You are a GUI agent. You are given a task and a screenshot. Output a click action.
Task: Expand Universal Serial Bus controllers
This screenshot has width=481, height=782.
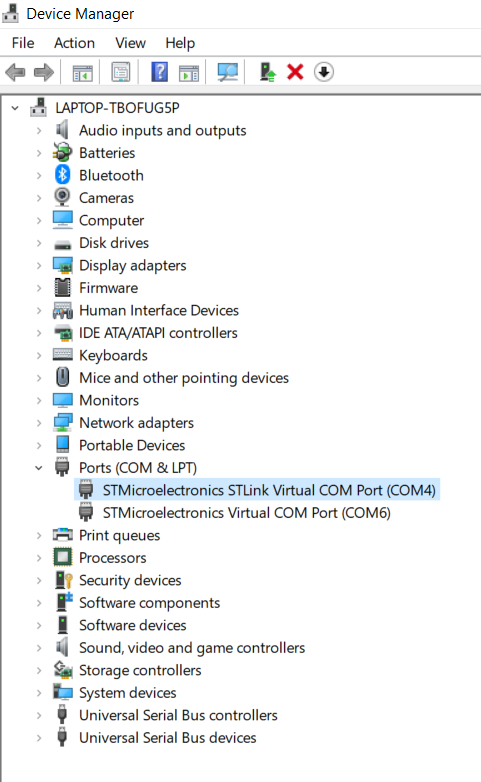(39, 716)
